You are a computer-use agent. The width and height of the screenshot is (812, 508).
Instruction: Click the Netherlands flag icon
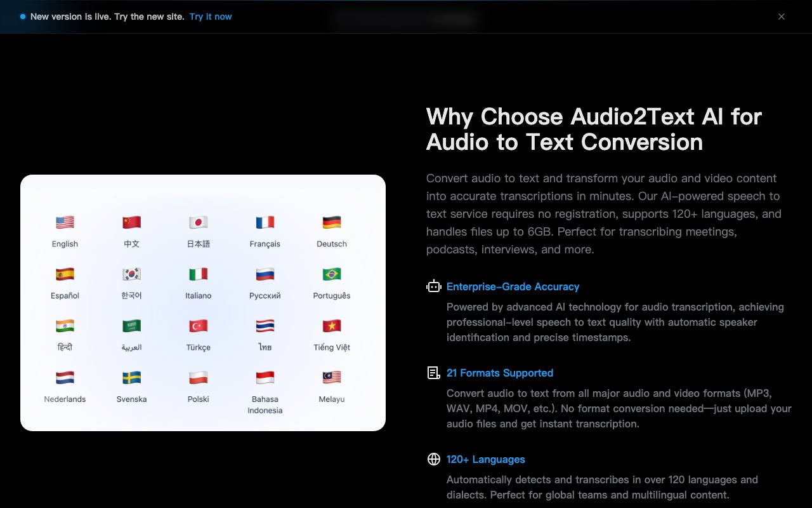(65, 378)
